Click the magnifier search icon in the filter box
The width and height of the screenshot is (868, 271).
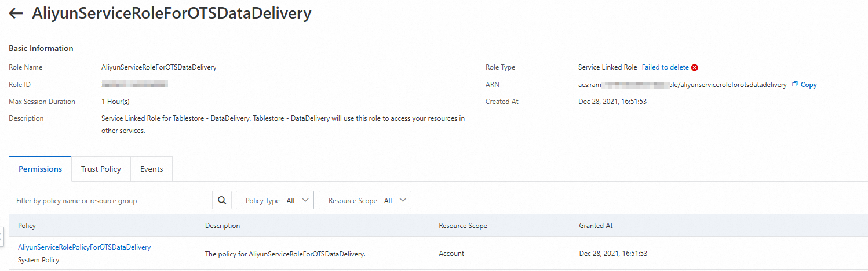click(221, 200)
